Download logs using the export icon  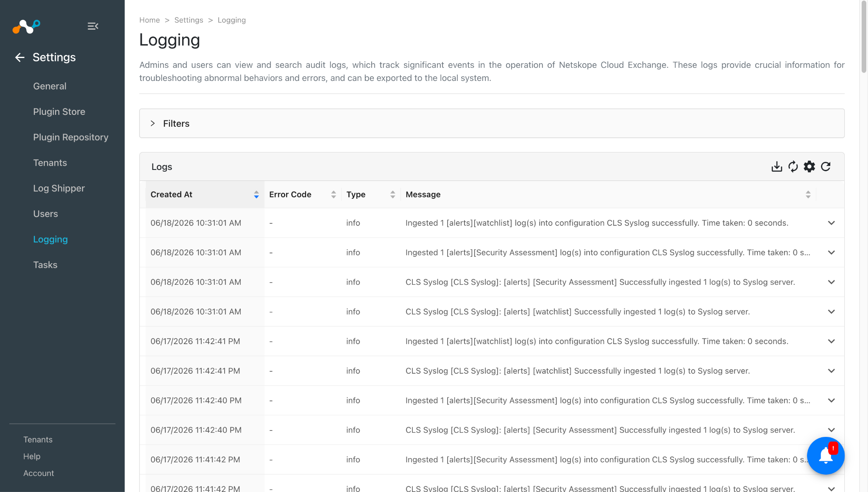click(x=776, y=167)
